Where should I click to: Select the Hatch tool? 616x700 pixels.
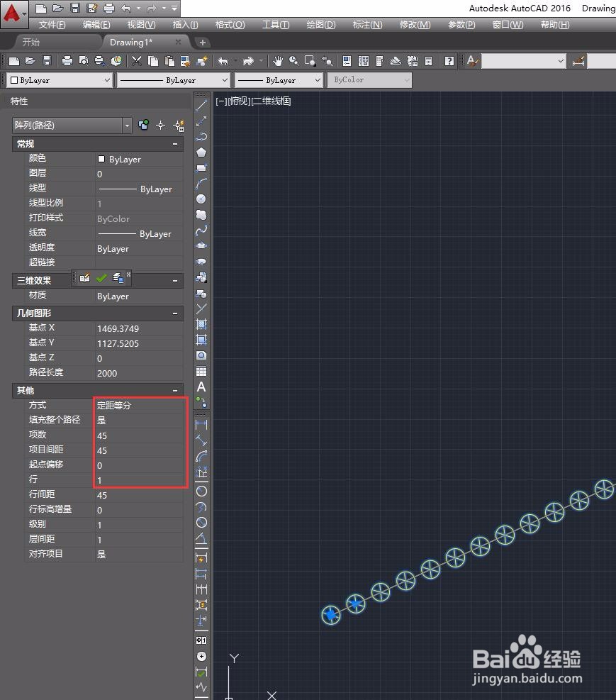(x=201, y=324)
